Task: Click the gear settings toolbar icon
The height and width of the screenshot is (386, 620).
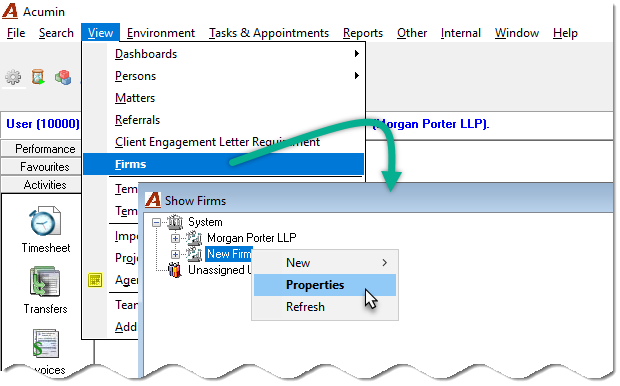Action: coord(13,77)
